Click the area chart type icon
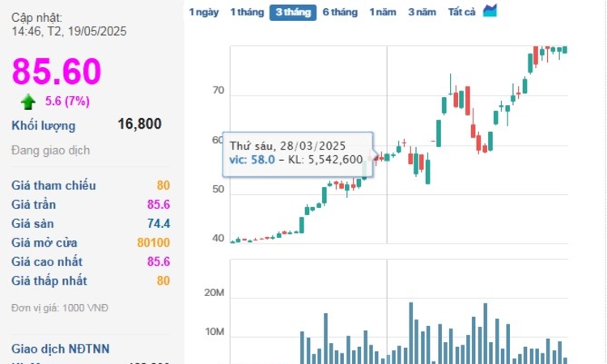Viewport: 607px width, 364px height. coord(490,11)
